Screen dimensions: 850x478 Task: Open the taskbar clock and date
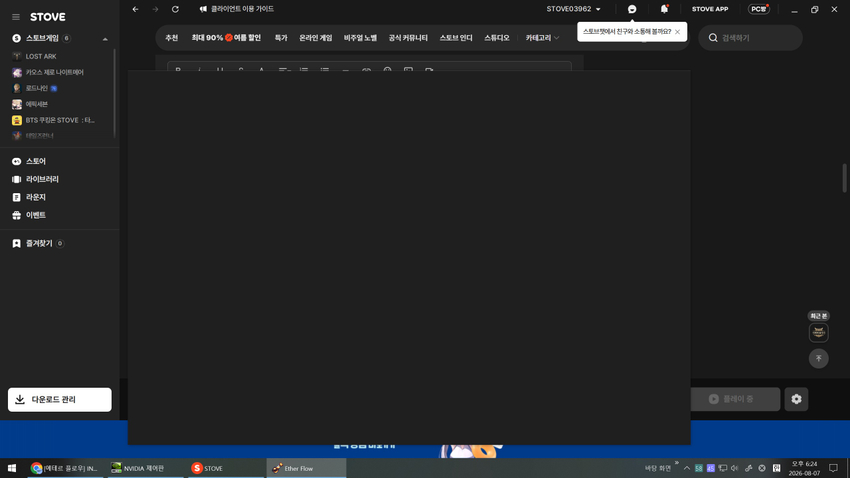[x=804, y=468]
